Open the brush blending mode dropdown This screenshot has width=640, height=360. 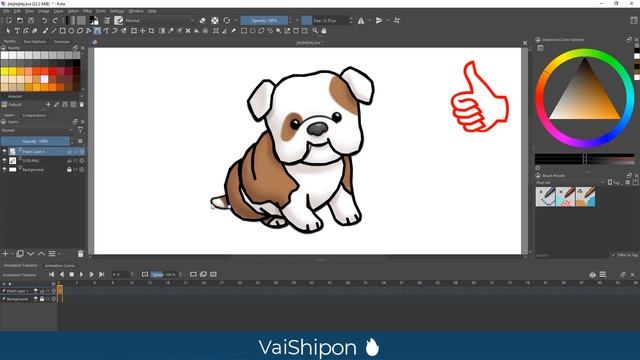(x=159, y=20)
